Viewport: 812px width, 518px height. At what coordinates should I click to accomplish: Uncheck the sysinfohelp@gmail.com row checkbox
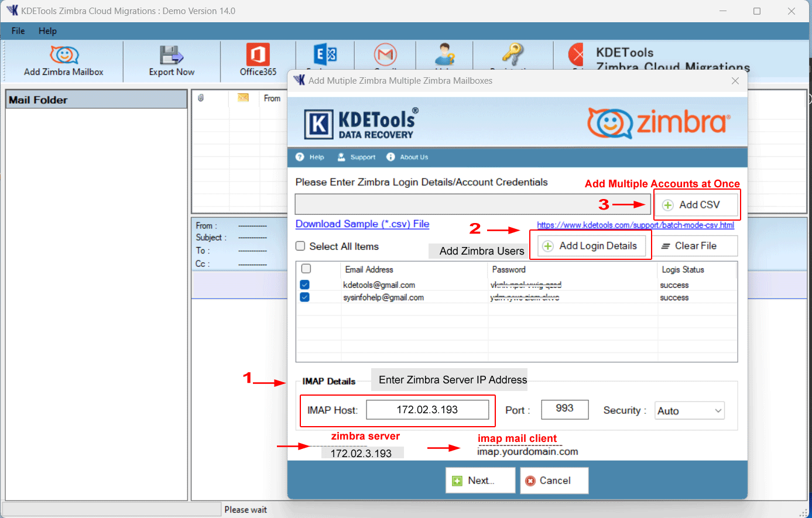tap(304, 297)
